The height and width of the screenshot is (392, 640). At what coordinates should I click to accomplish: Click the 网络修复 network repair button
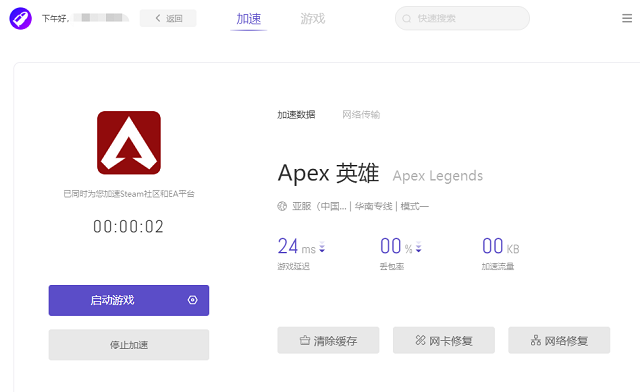coord(559,340)
